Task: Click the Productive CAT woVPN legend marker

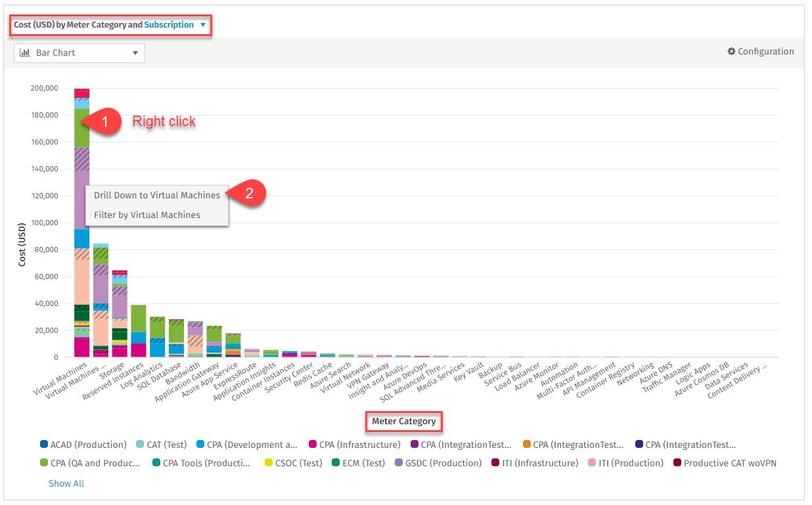Action: 677,463
